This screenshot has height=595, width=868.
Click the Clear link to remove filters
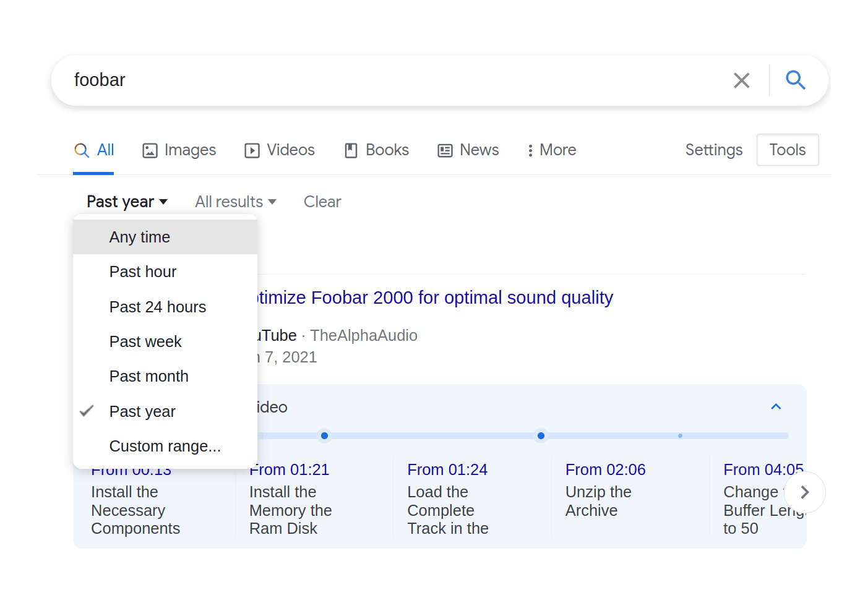point(322,201)
